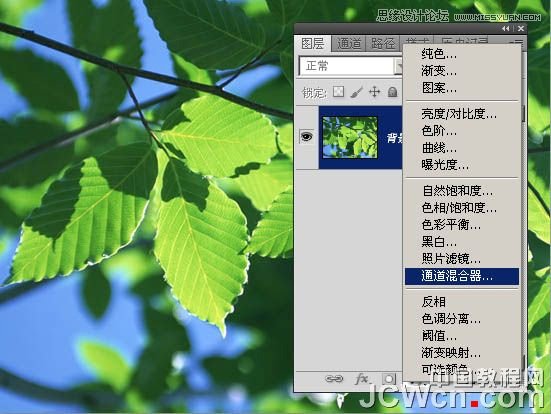Select the highlighted 通道混合器... entry

click(x=462, y=276)
